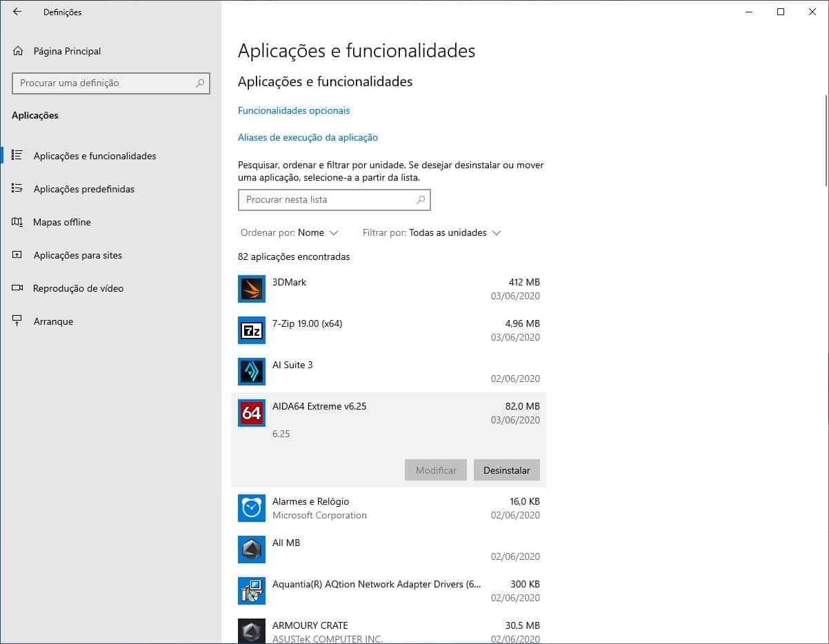The width and height of the screenshot is (829, 644).
Task: Click the Aquantia AQtion driver icon
Action: pos(252,591)
